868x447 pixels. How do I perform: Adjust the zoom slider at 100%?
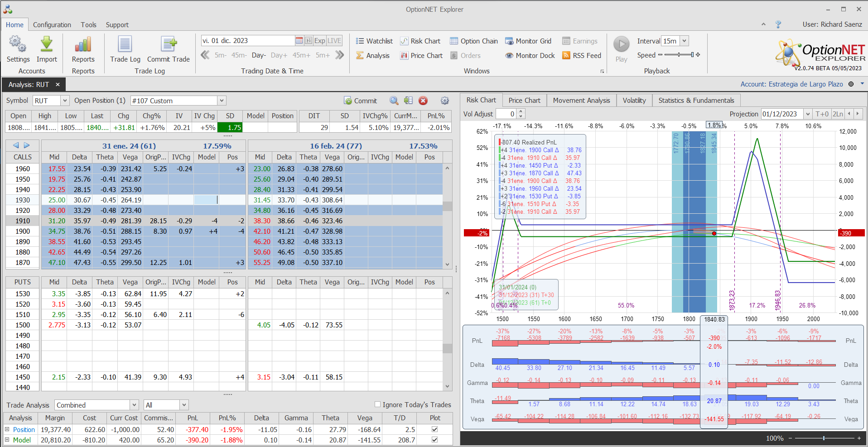[x=824, y=438]
